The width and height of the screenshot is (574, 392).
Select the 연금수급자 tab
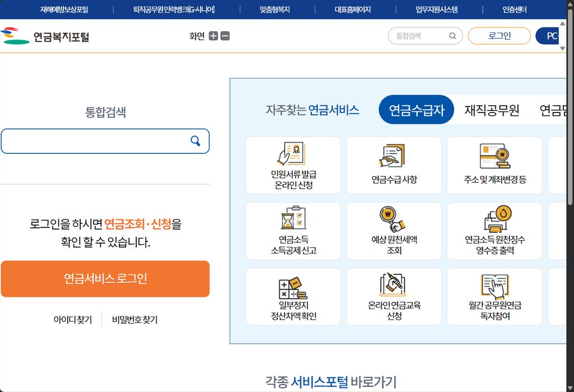tap(416, 110)
